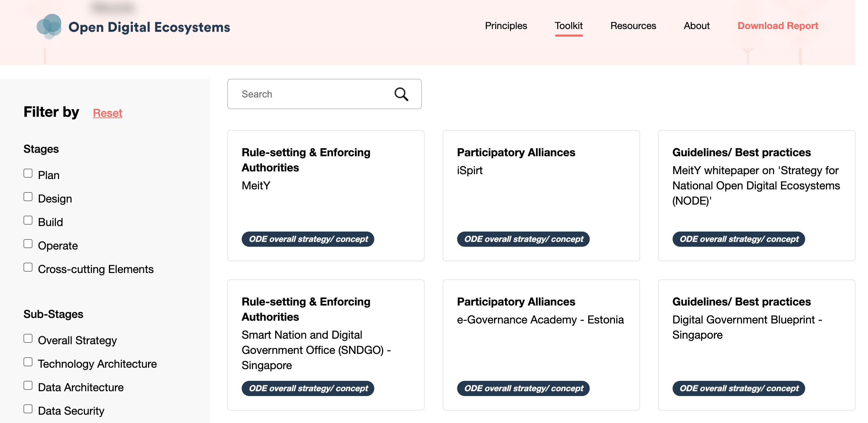Viewport: 868px width, 423px height.
Task: Click the Open Digital Ecosystems logo icon
Action: (x=49, y=26)
